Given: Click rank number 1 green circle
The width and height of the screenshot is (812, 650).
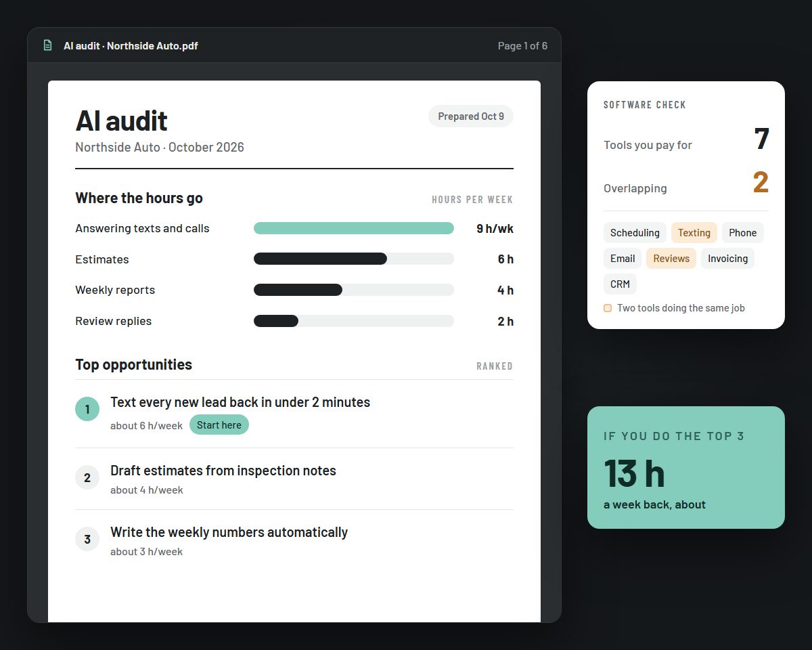Looking at the screenshot, I should click(87, 409).
